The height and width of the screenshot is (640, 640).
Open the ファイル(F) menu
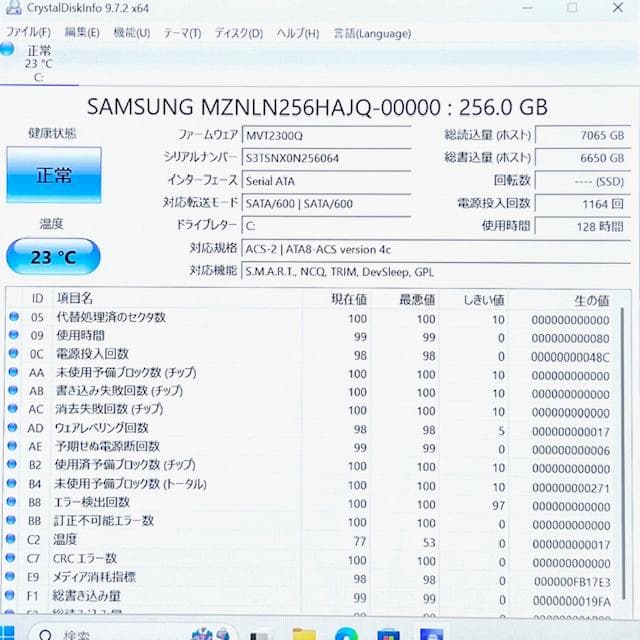pos(28,33)
